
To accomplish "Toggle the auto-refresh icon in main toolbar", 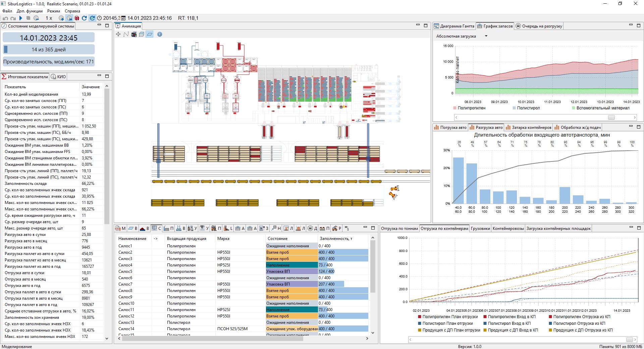I will (92, 18).
